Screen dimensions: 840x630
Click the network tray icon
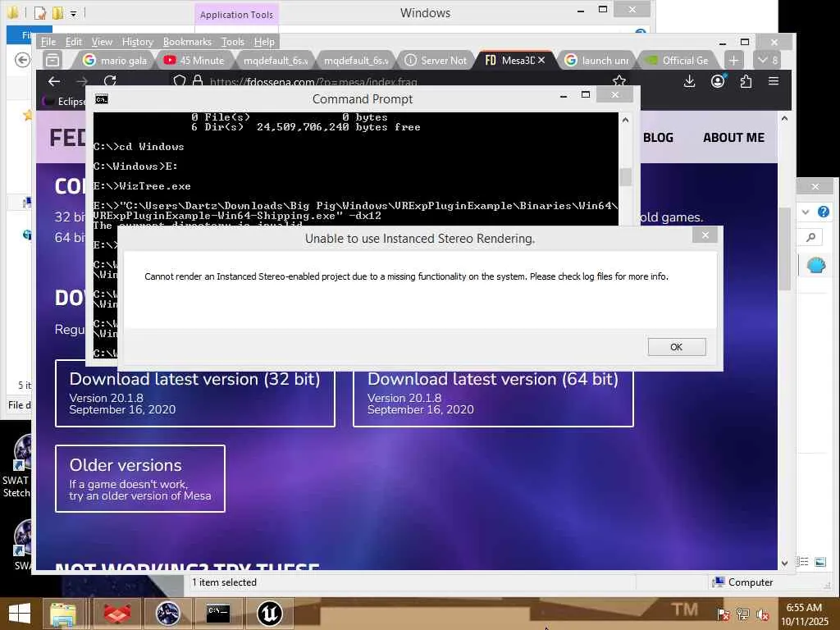click(x=742, y=614)
